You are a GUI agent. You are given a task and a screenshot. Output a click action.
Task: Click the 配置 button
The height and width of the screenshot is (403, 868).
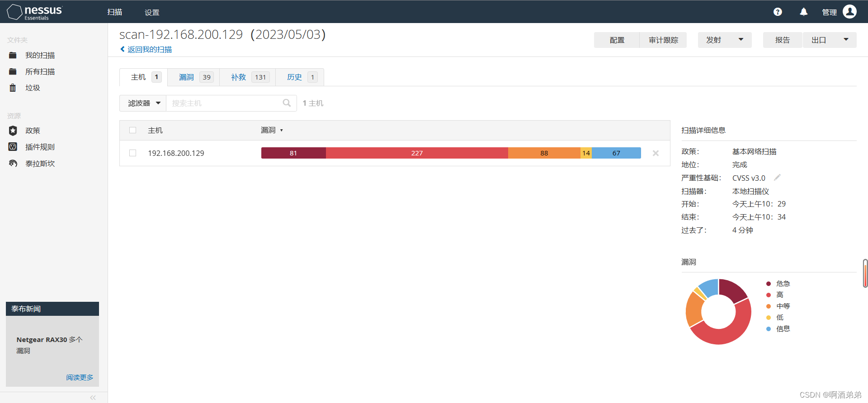click(617, 40)
